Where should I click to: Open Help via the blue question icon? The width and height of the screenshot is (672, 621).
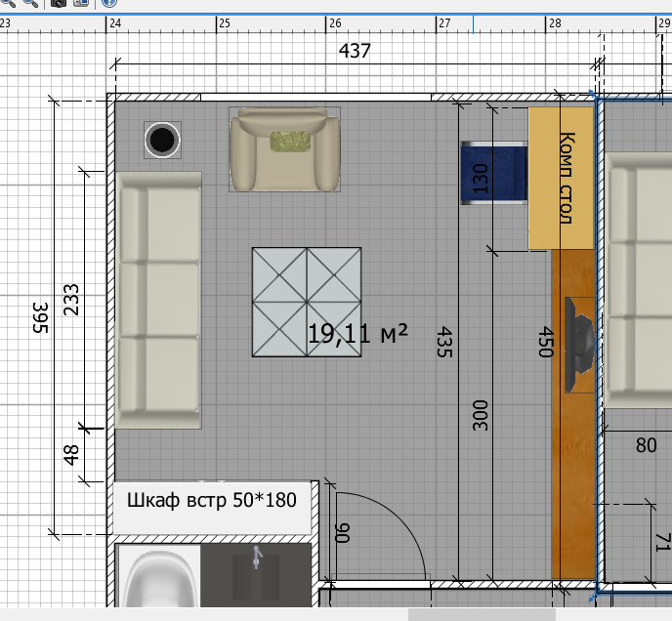109,3
